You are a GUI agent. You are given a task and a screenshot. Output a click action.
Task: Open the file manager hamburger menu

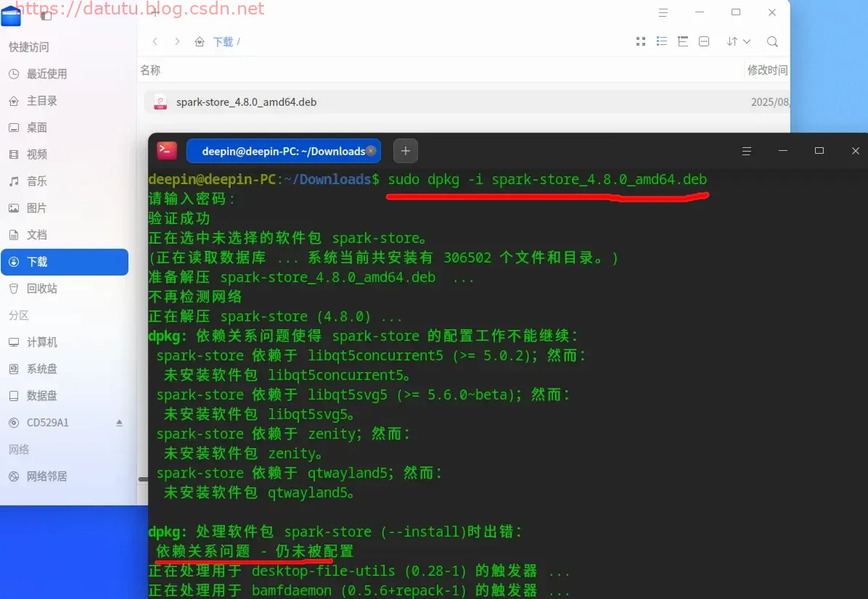coord(663,12)
